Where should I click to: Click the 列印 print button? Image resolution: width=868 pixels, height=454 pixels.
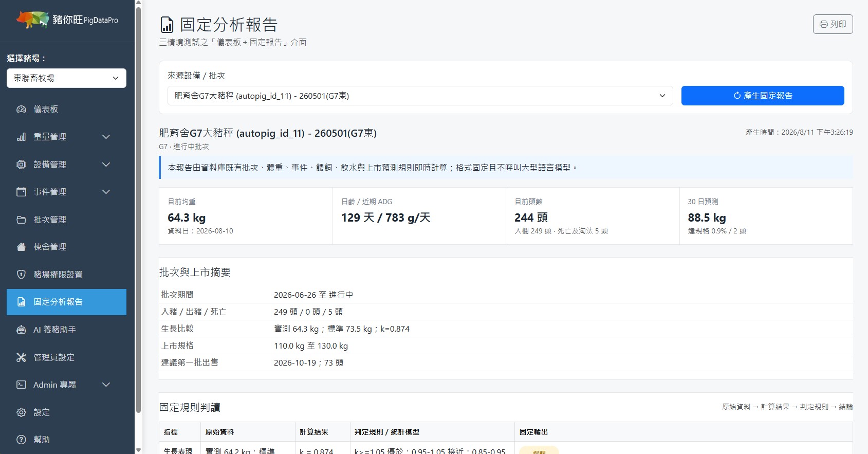[x=833, y=24]
